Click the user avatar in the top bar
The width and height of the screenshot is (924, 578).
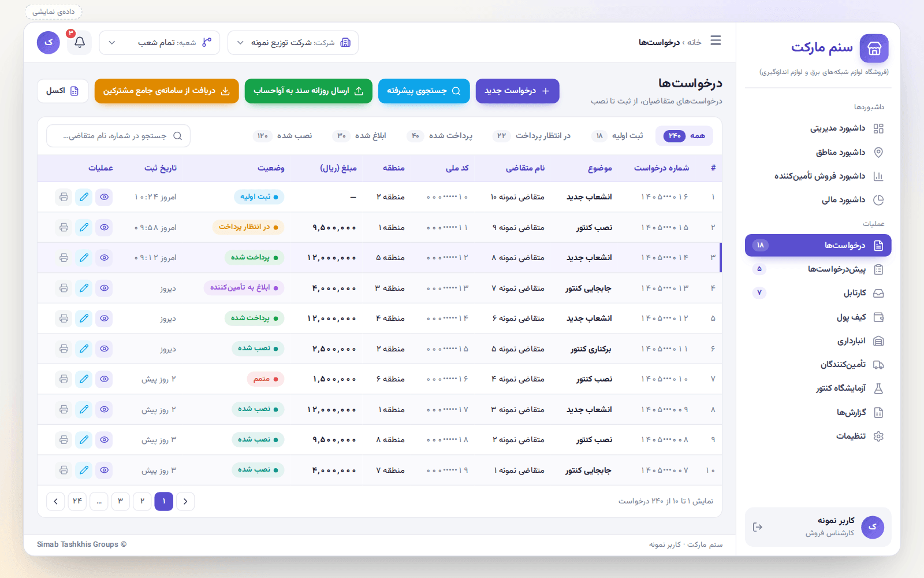[x=49, y=43]
